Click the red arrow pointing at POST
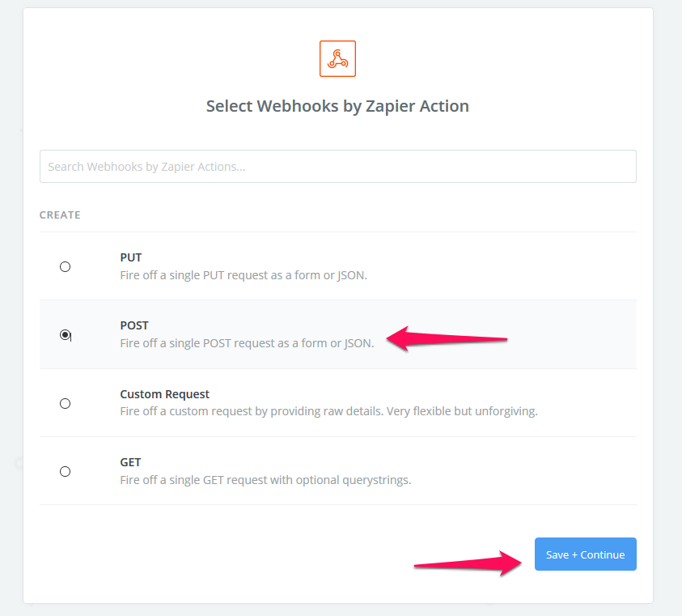This screenshot has width=682, height=616. click(x=447, y=338)
